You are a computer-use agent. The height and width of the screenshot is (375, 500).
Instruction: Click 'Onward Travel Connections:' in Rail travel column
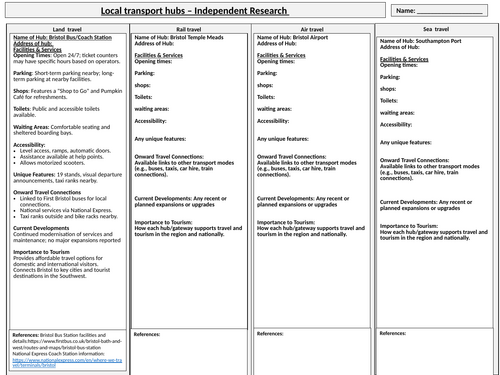[x=169, y=157]
